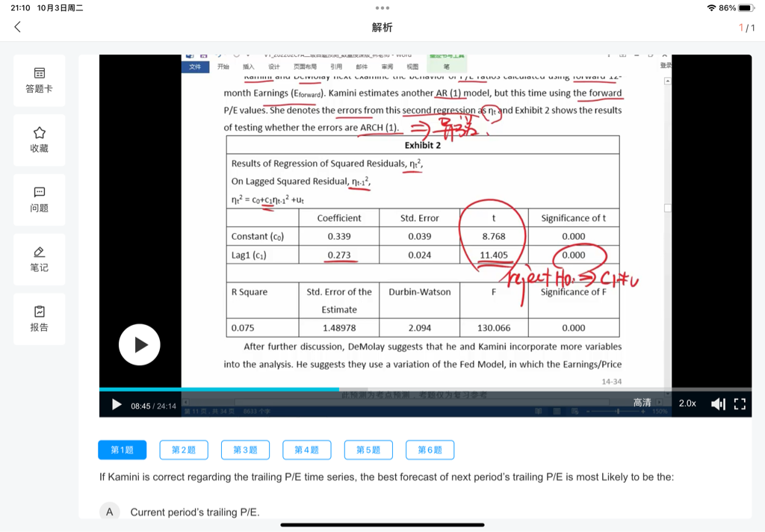Go to 第3题 question
765x532 pixels.
click(245, 450)
